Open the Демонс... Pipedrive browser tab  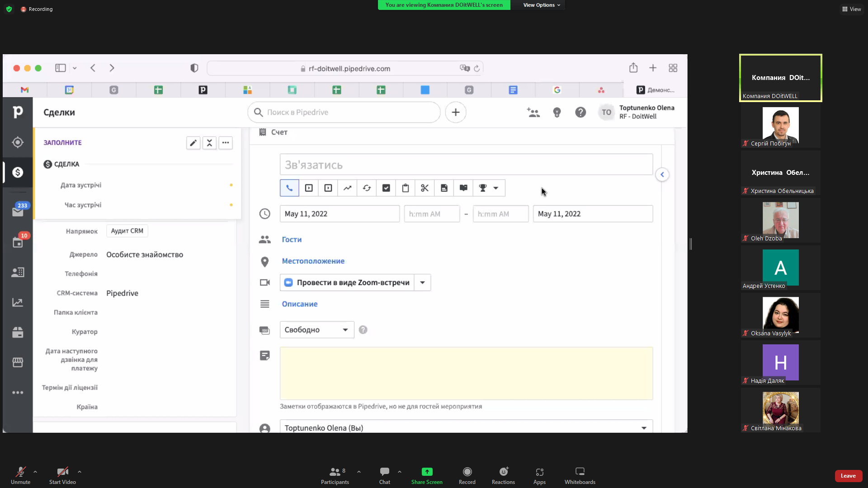pyautogui.click(x=655, y=90)
